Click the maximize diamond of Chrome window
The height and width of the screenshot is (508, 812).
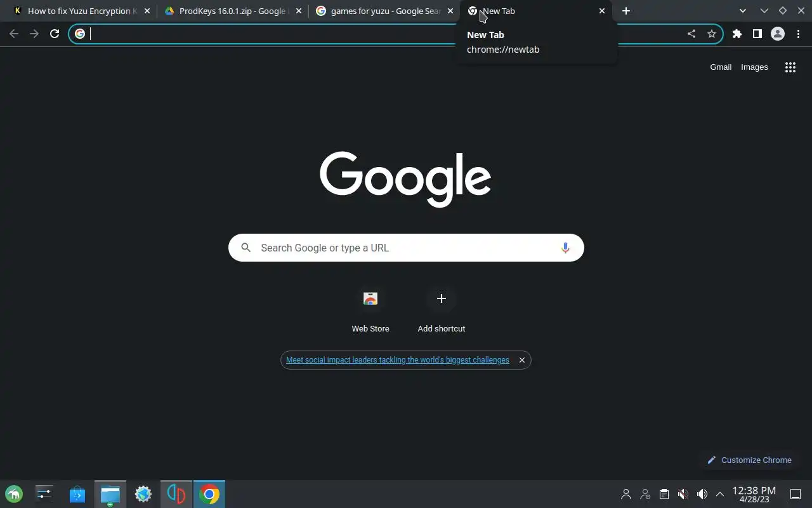coord(783,11)
